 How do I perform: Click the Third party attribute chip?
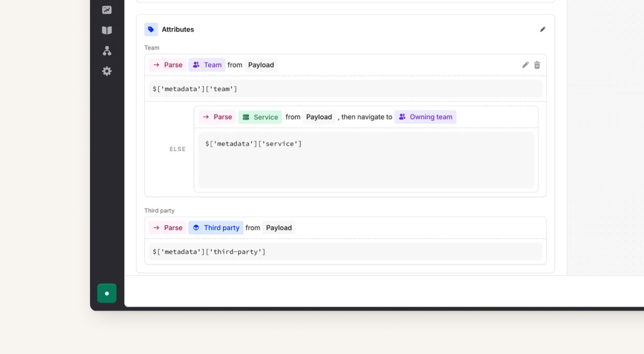coord(216,228)
